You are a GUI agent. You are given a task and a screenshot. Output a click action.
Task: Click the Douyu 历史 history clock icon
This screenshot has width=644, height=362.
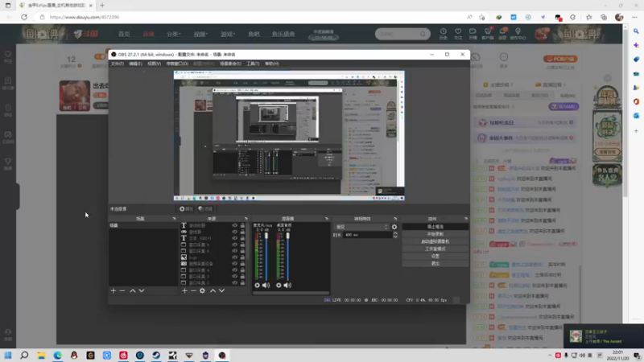coord(444,31)
